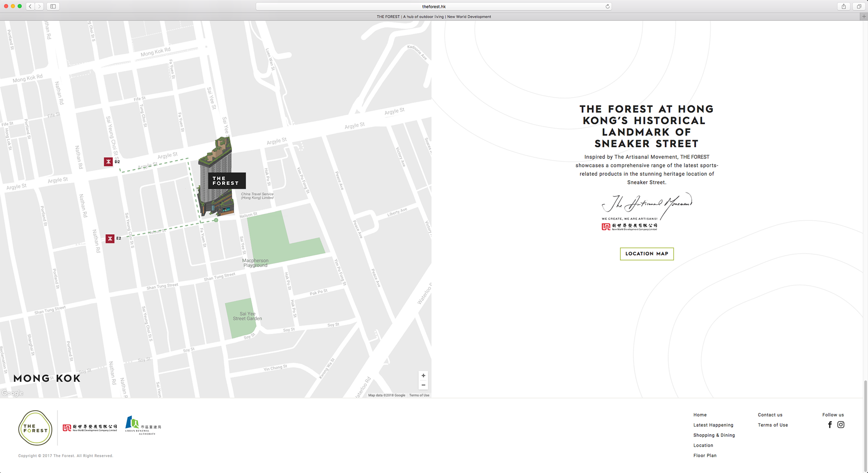Click The Artisanal Movement signature logo
Image resolution: width=868 pixels, height=473 pixels.
646,206
